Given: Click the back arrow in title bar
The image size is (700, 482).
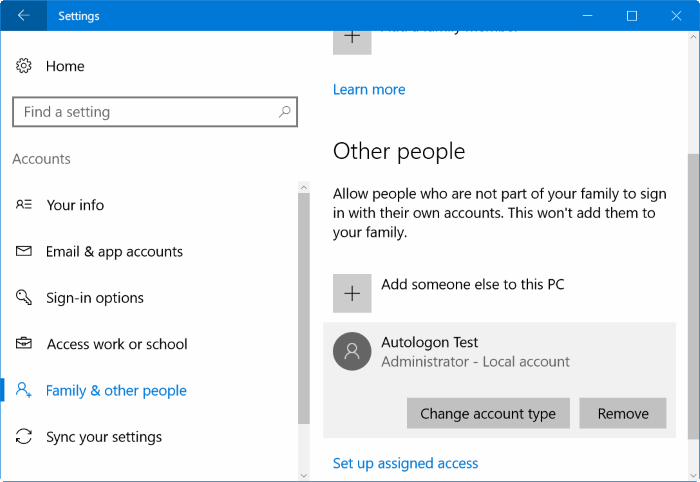Looking at the screenshot, I should (x=23, y=16).
